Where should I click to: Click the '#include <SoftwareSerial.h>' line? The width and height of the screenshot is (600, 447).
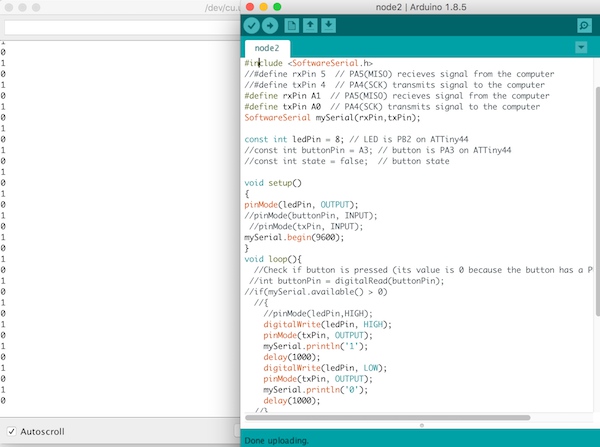308,63
